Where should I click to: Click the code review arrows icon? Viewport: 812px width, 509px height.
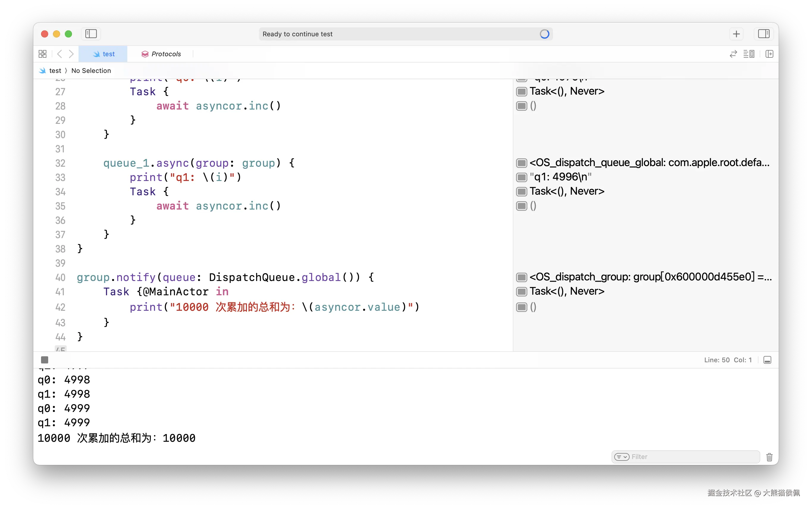[733, 54]
